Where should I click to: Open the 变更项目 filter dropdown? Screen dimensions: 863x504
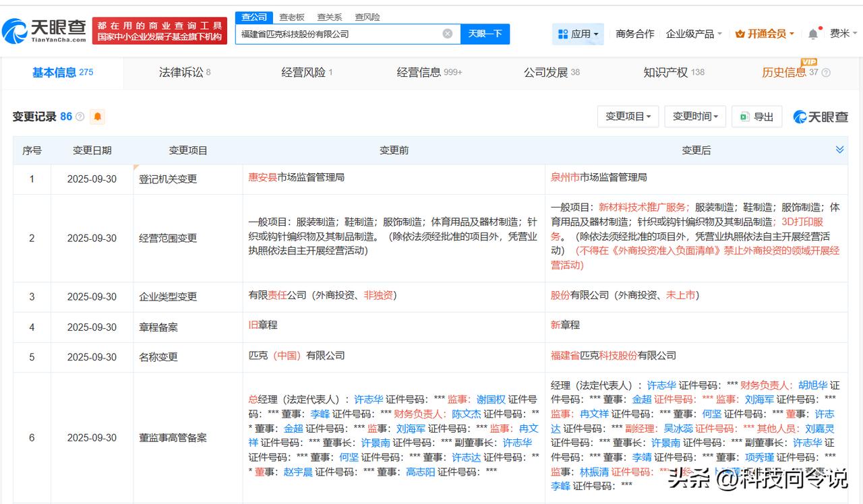pyautogui.click(x=628, y=117)
